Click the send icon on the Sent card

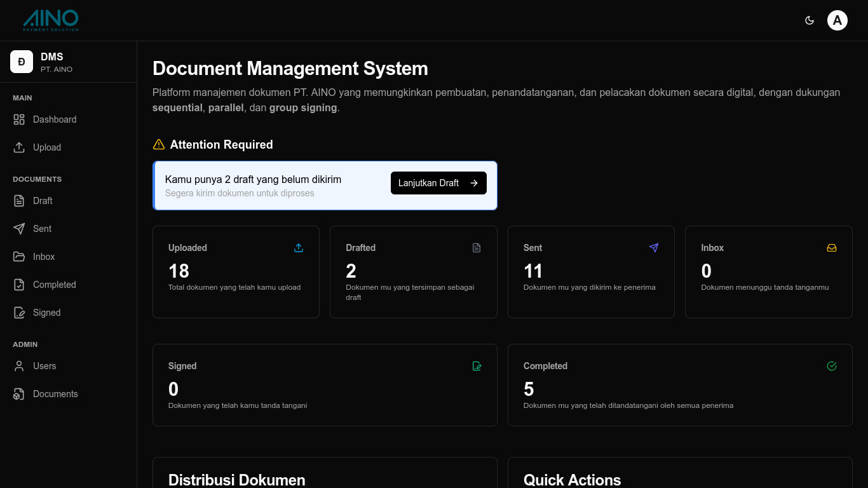[x=654, y=248]
